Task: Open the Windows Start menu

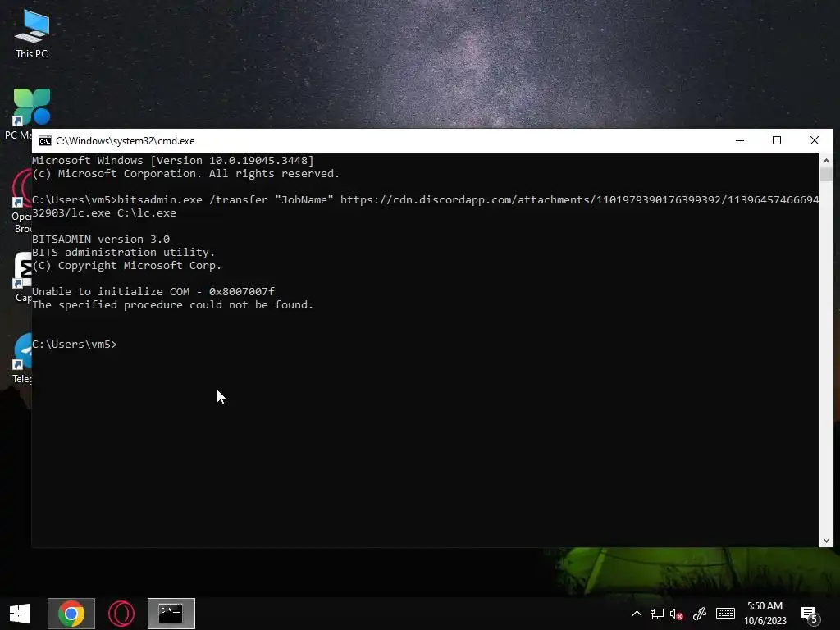Action: 20,614
